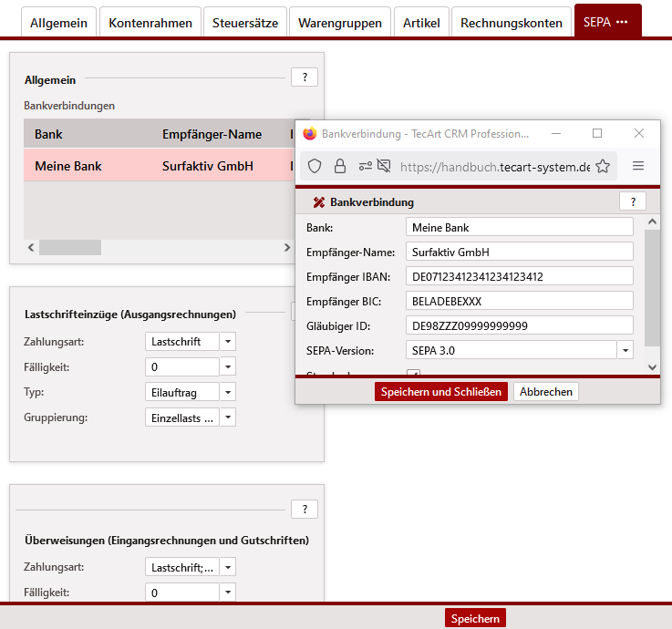Switch to the Kontenrahmen tab
The image size is (672, 629).
coord(150,23)
